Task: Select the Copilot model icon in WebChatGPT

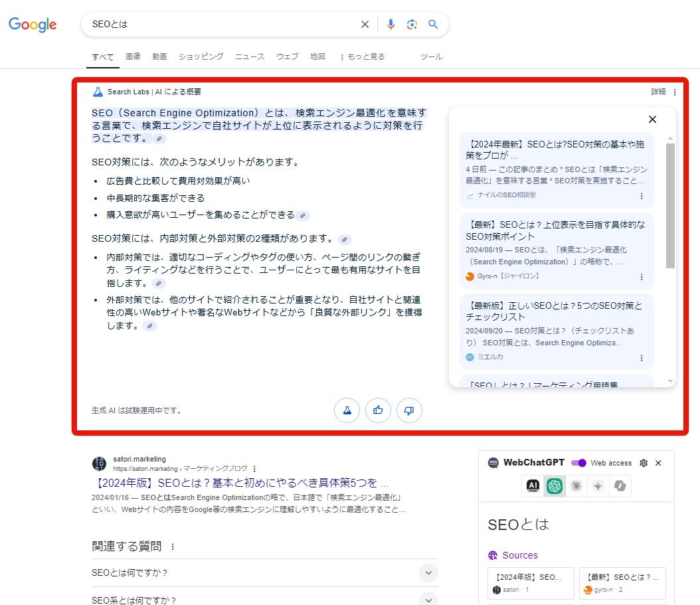Action: 620,485
